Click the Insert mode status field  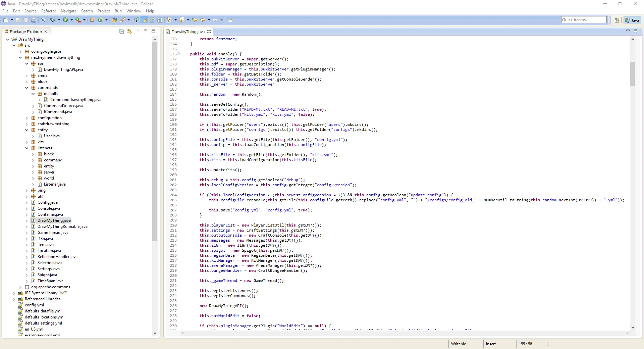tap(491, 344)
